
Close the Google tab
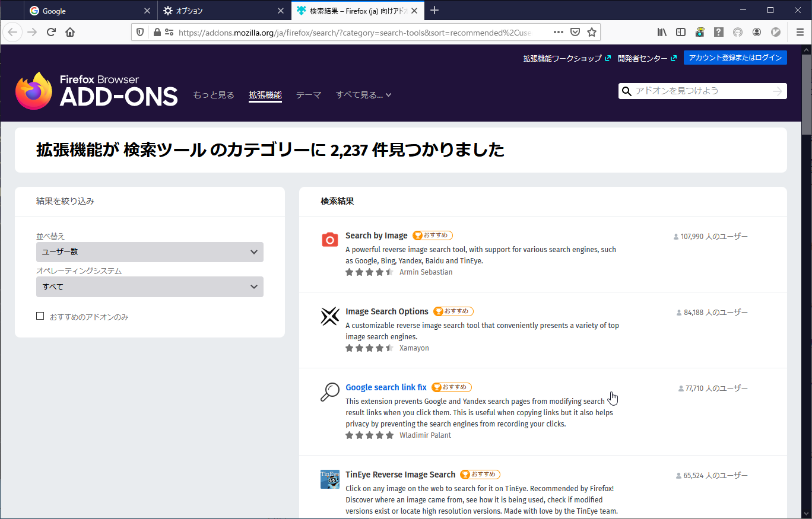tap(147, 11)
